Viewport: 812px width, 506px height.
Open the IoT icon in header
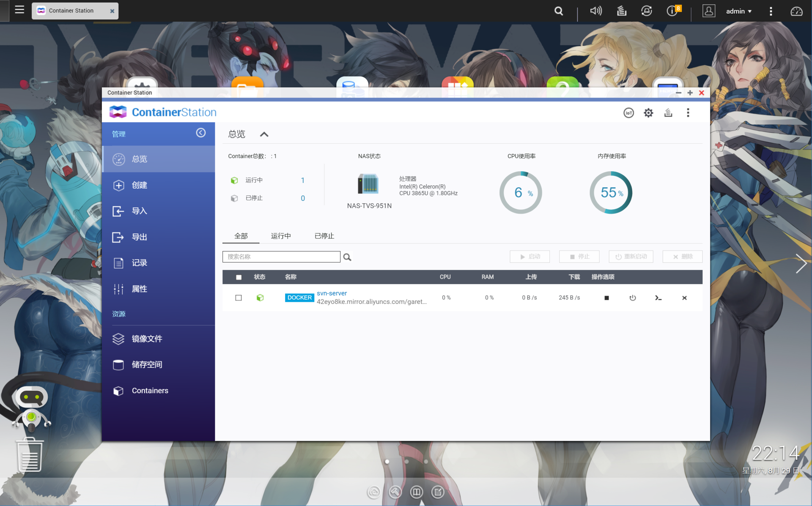(x=628, y=113)
